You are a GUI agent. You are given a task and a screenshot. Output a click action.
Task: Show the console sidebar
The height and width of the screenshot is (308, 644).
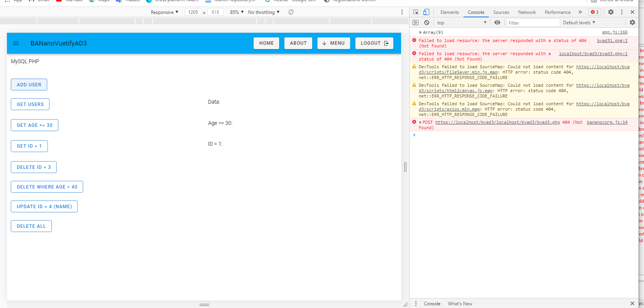tap(415, 22)
